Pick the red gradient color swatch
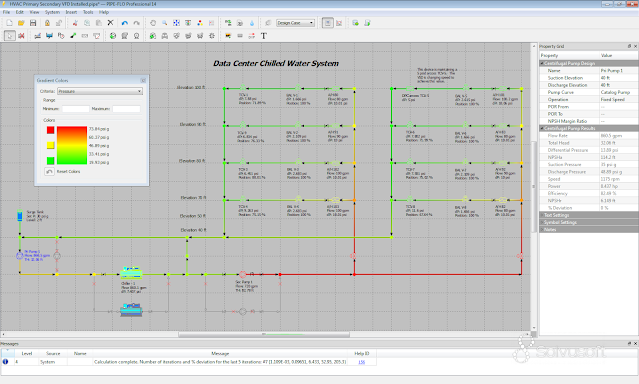Viewport: 639px width, 384px height. pyautogui.click(x=51, y=130)
